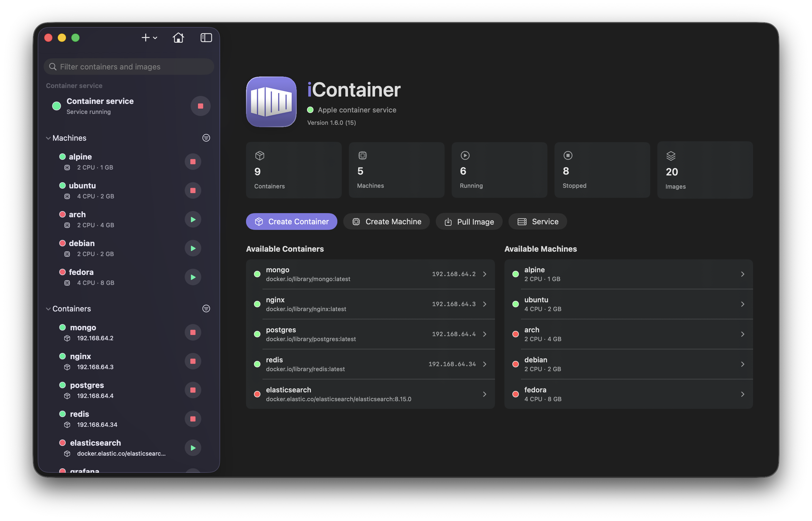Open the plus add menu in toolbar
This screenshot has width=812, height=521.
[149, 38]
